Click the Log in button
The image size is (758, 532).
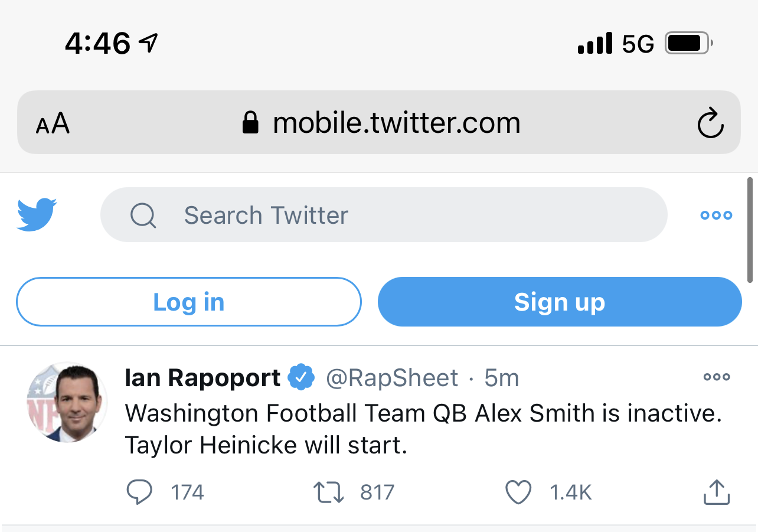[189, 302]
